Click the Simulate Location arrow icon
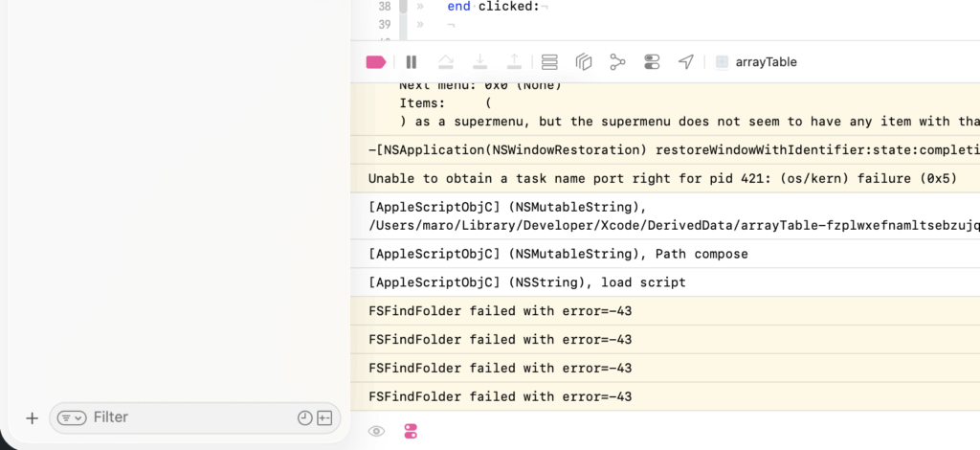The width and height of the screenshot is (980, 450). click(686, 62)
